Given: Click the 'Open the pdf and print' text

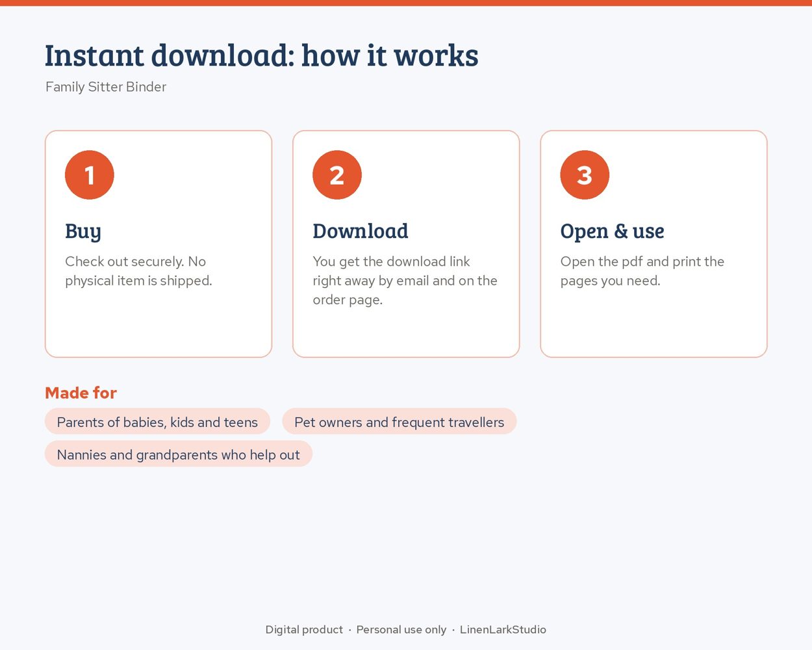Looking at the screenshot, I should tap(642, 271).
